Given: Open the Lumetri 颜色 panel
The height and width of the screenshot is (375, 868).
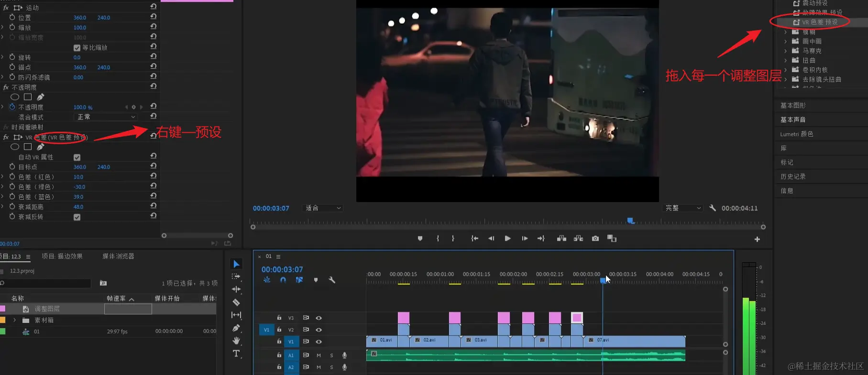Looking at the screenshot, I should coord(796,134).
